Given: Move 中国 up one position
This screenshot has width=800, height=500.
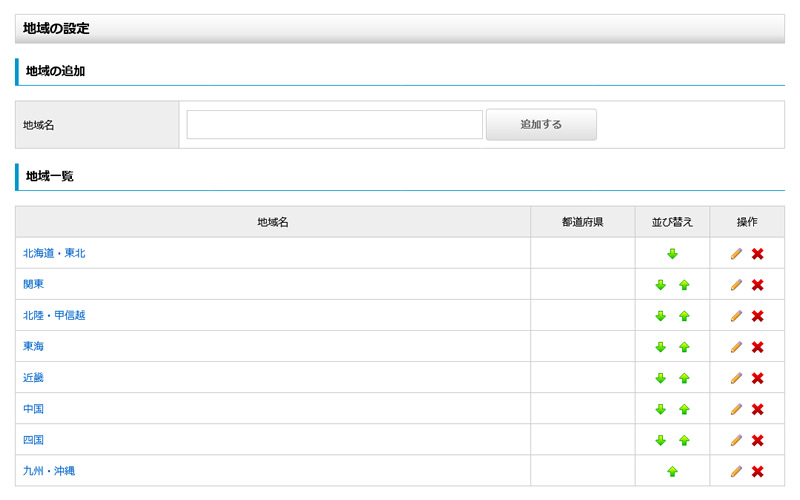Looking at the screenshot, I should pos(684,409).
